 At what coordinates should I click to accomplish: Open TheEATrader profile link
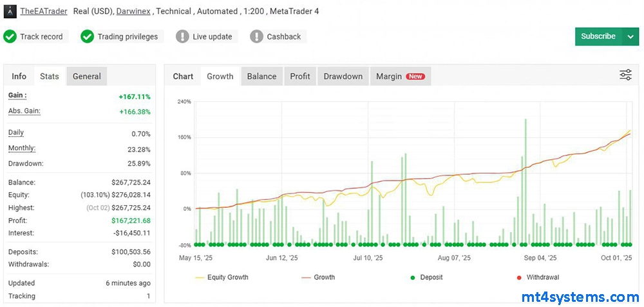(x=44, y=11)
